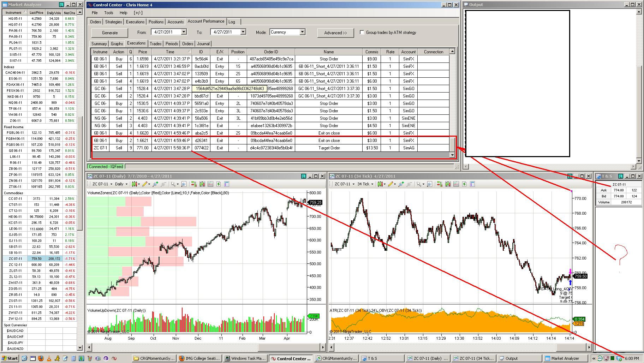Viewport: 644px width, 363px height.
Task: Click the Windows Start button
Action: click(x=10, y=358)
